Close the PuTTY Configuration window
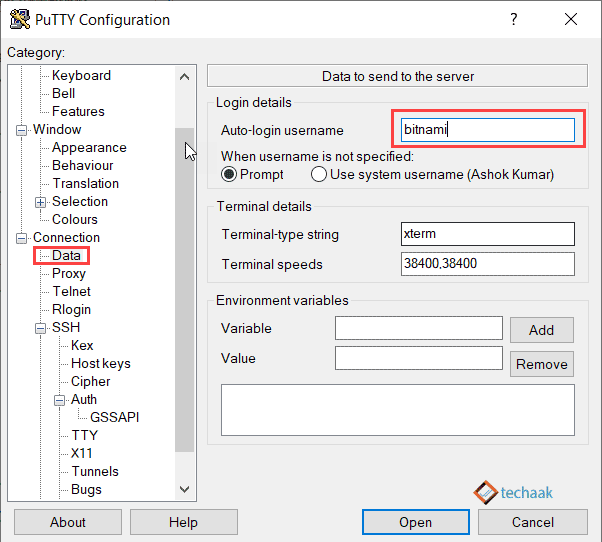 571,19
